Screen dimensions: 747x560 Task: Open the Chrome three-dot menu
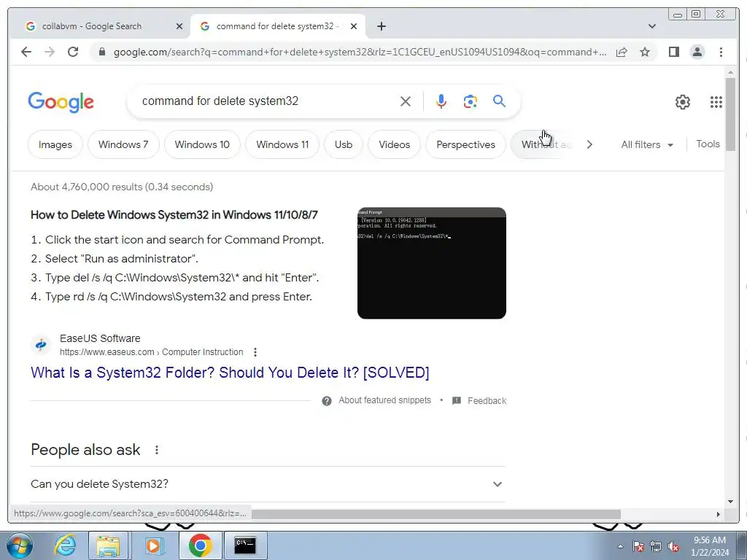tap(721, 52)
